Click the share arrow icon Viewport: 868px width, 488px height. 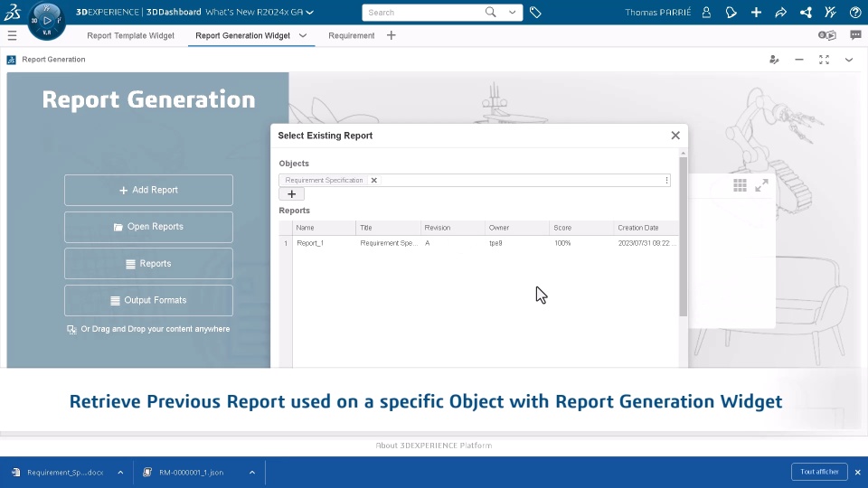coord(780,12)
